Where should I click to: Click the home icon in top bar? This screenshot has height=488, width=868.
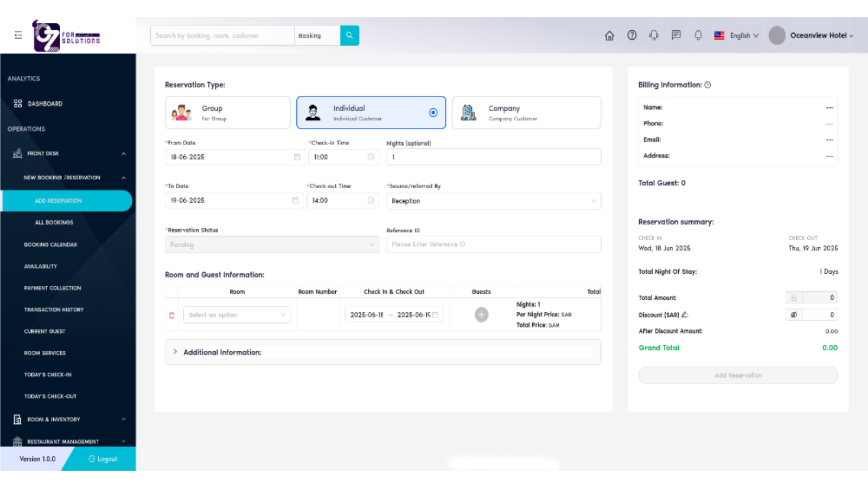point(609,36)
